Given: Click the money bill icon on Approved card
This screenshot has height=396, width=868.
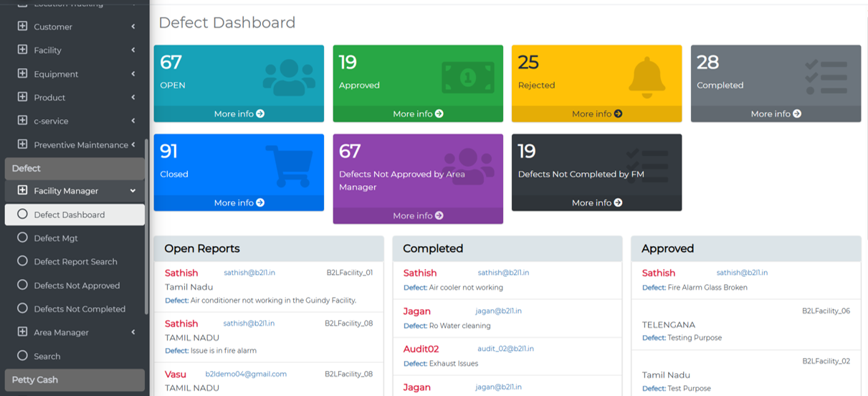Looking at the screenshot, I should coord(467,76).
